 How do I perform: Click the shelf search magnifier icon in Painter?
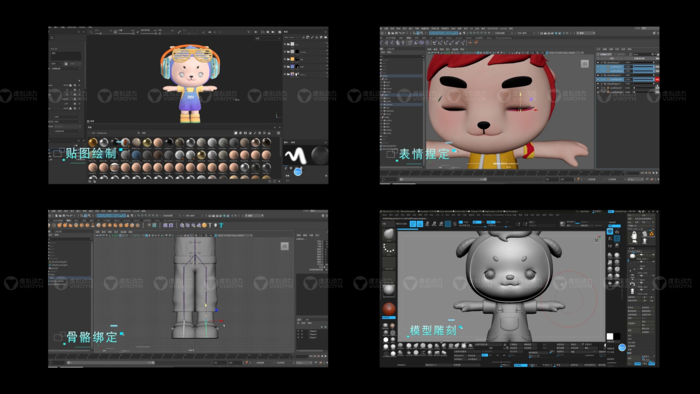click(x=138, y=133)
